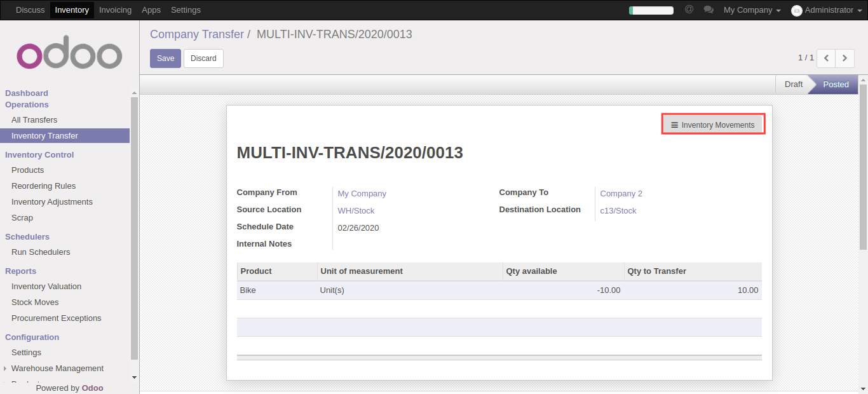
Task: Set status to Draft stage
Action: coord(793,85)
